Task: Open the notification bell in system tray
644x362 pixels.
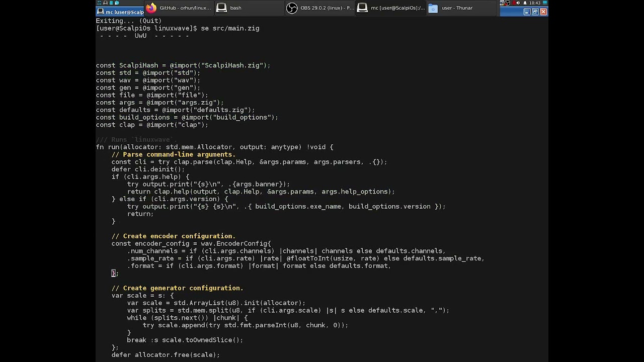Action: click(x=525, y=3)
